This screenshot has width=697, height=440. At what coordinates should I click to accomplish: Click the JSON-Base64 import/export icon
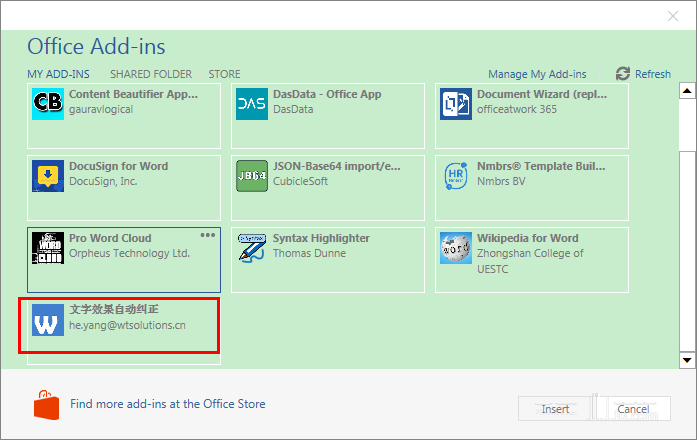click(252, 176)
